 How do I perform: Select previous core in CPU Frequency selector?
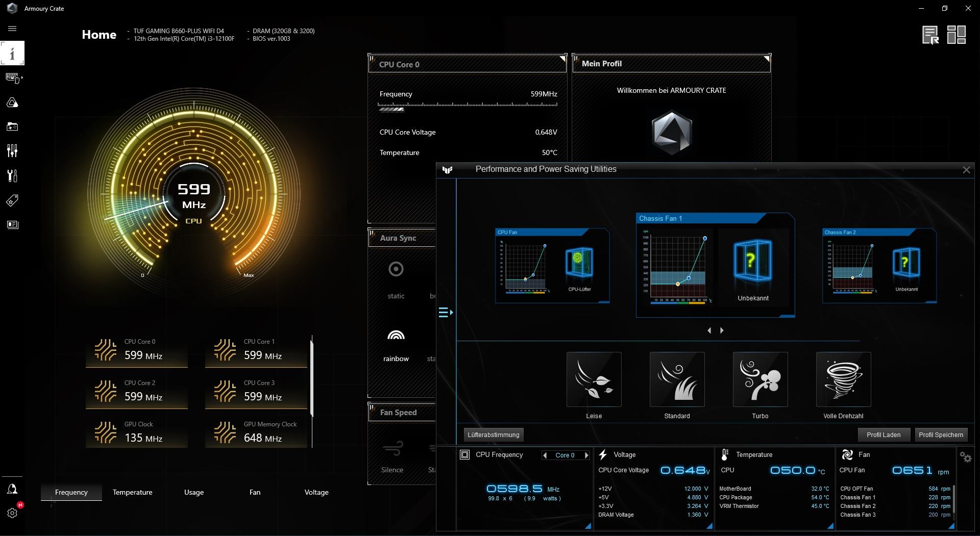(545, 455)
